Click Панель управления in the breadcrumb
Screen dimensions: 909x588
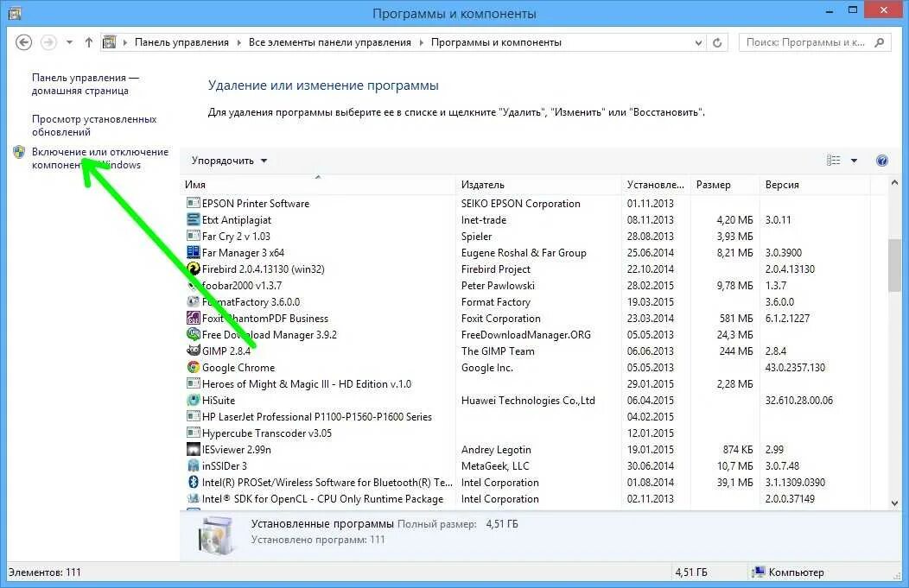[181, 42]
